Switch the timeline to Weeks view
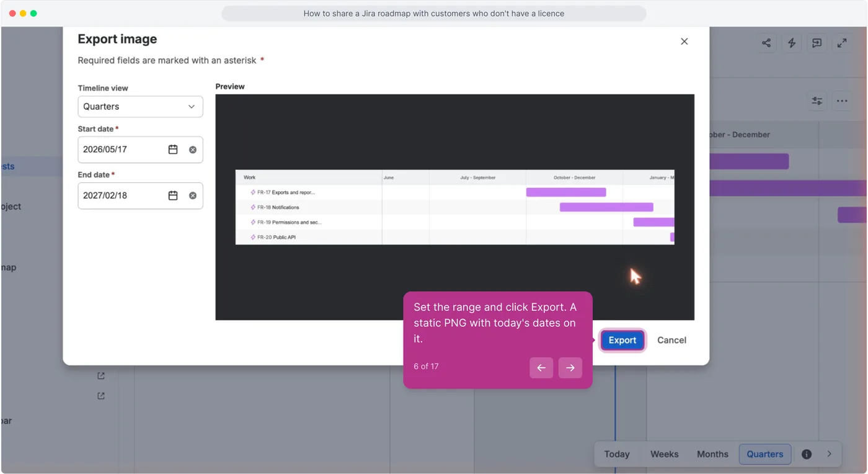This screenshot has height=474, width=868. [665, 454]
